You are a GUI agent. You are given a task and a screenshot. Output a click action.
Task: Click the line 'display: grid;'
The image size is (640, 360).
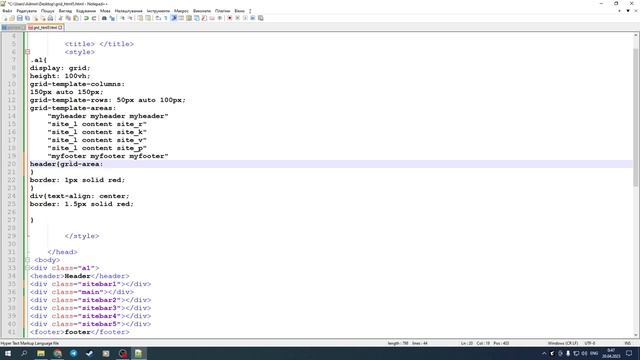pos(60,68)
